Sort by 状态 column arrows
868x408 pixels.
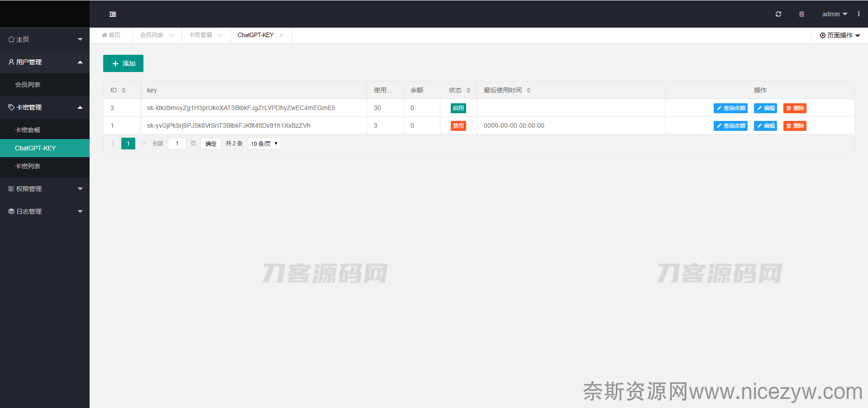point(468,90)
